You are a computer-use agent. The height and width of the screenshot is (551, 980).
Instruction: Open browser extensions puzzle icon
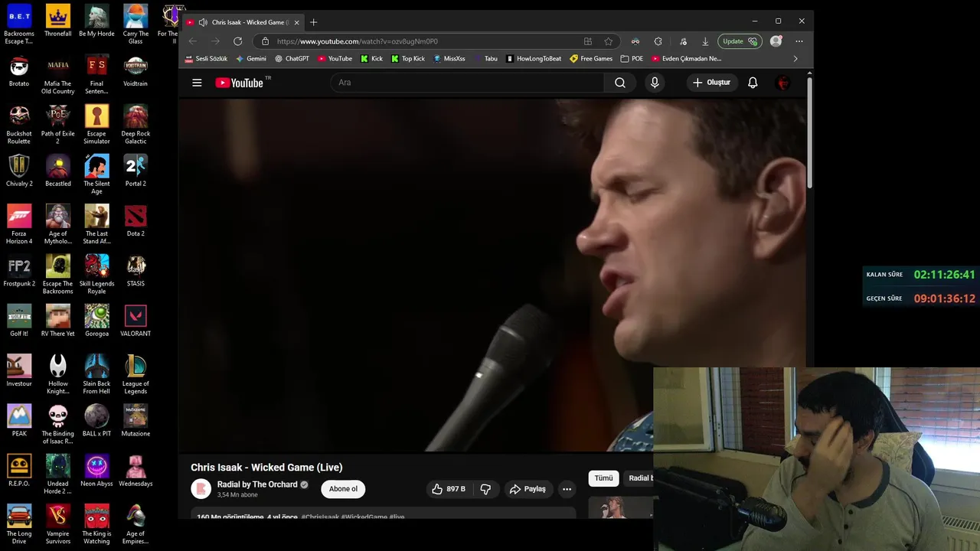[658, 41]
